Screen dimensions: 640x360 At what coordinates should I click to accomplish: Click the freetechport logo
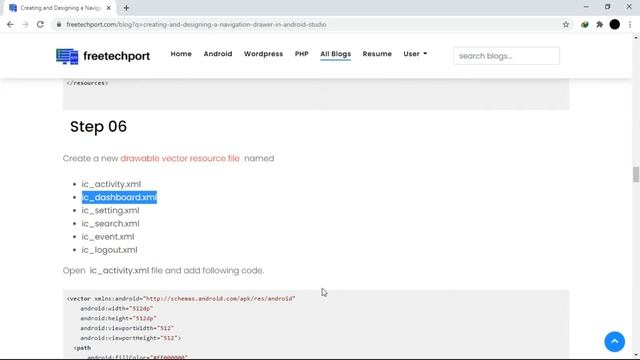pyautogui.click(x=103, y=56)
